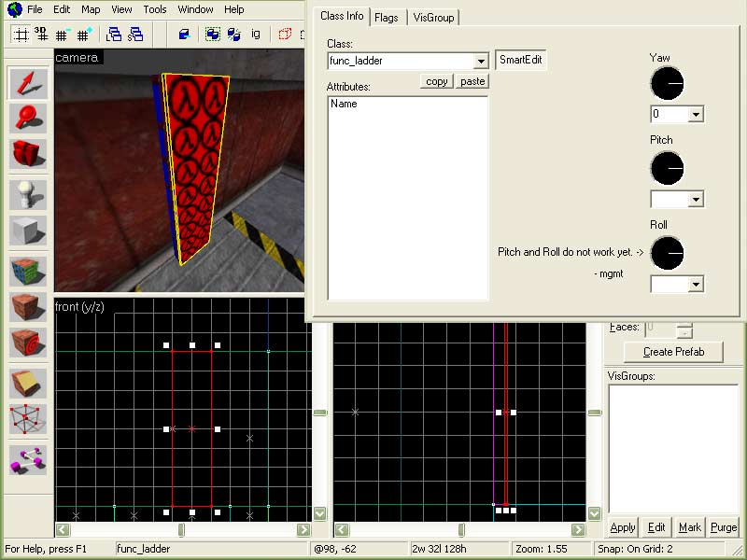Click the paste attributes button
The height and width of the screenshot is (560, 747).
coord(472,81)
